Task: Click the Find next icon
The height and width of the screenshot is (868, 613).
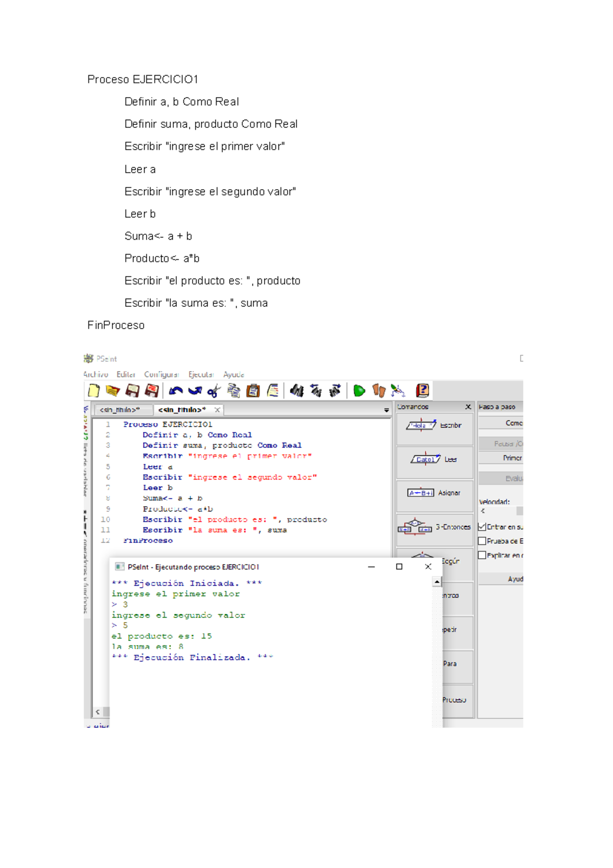Action: pyautogui.click(x=335, y=391)
